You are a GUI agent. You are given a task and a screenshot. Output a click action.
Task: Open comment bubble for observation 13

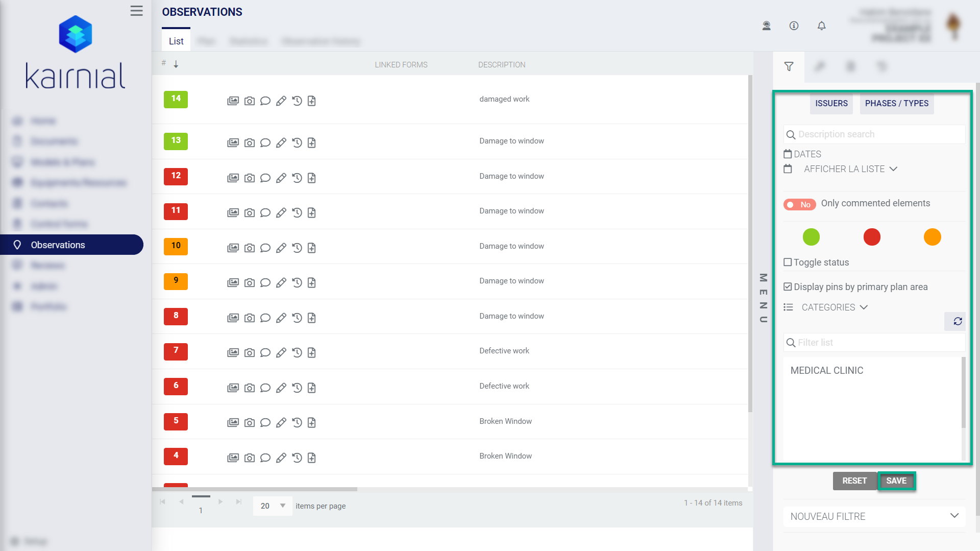pyautogui.click(x=265, y=143)
